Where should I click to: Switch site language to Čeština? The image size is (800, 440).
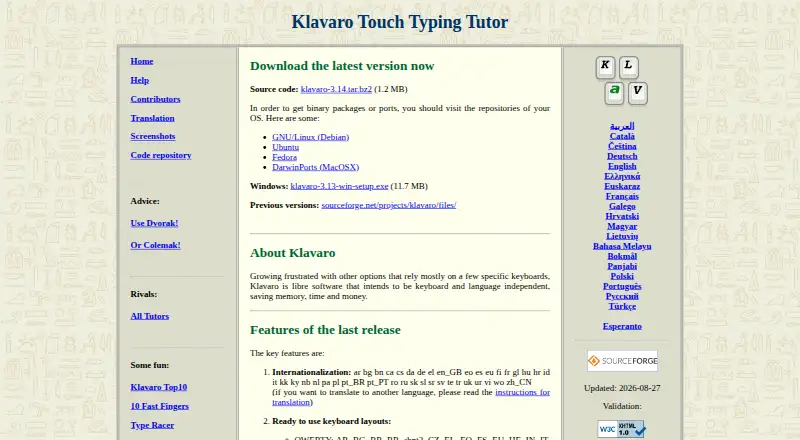coord(622,146)
